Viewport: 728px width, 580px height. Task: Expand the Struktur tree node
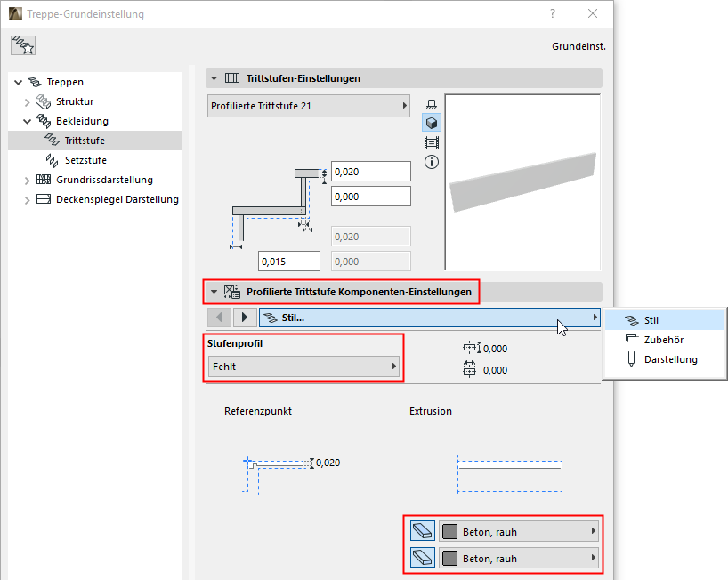point(27,102)
